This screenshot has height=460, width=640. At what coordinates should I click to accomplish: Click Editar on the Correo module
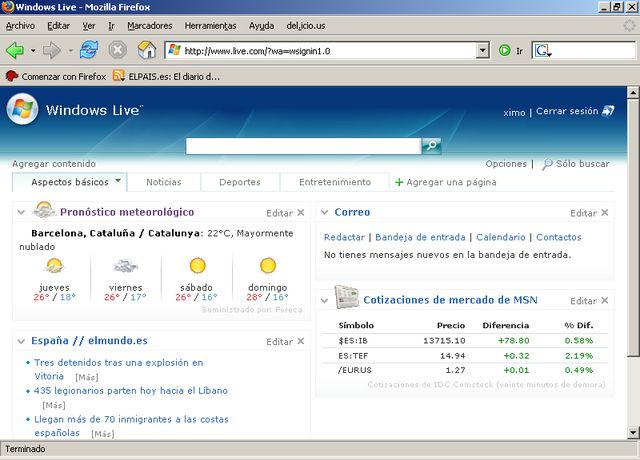pos(583,213)
